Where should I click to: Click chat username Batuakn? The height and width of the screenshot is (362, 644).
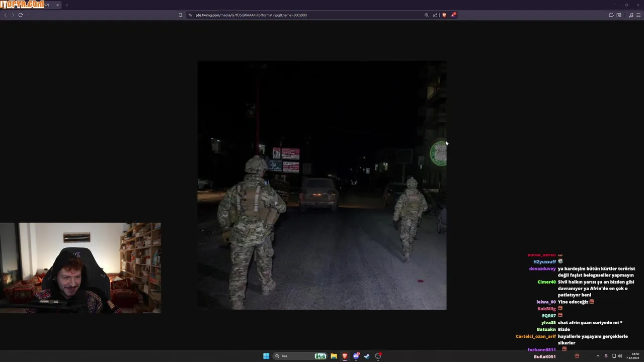click(x=546, y=329)
